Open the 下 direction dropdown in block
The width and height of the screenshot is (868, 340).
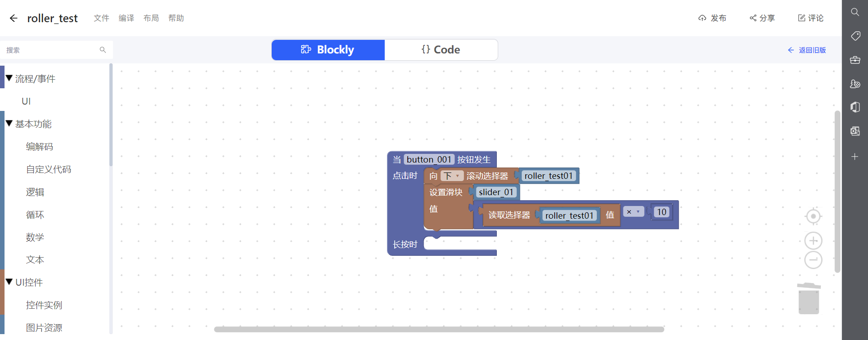[452, 176]
